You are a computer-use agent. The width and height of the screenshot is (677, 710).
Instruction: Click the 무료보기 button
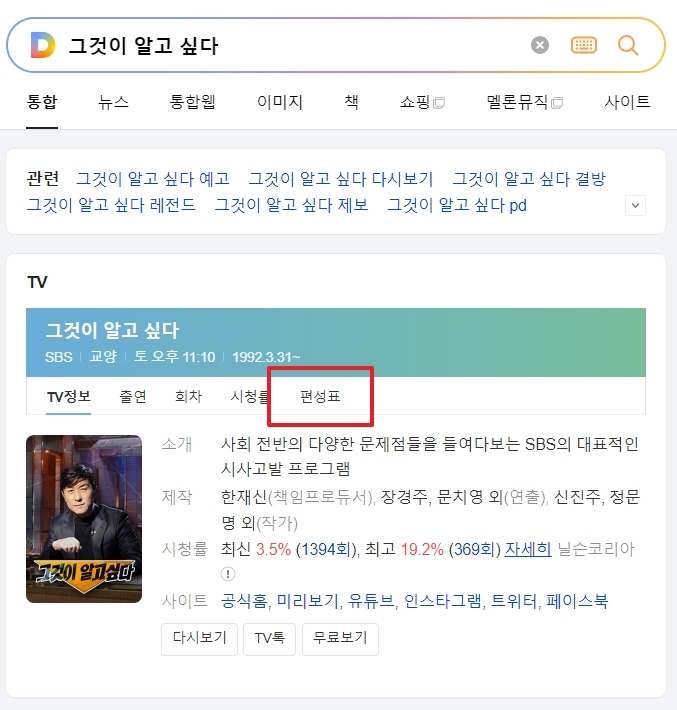tap(340, 639)
